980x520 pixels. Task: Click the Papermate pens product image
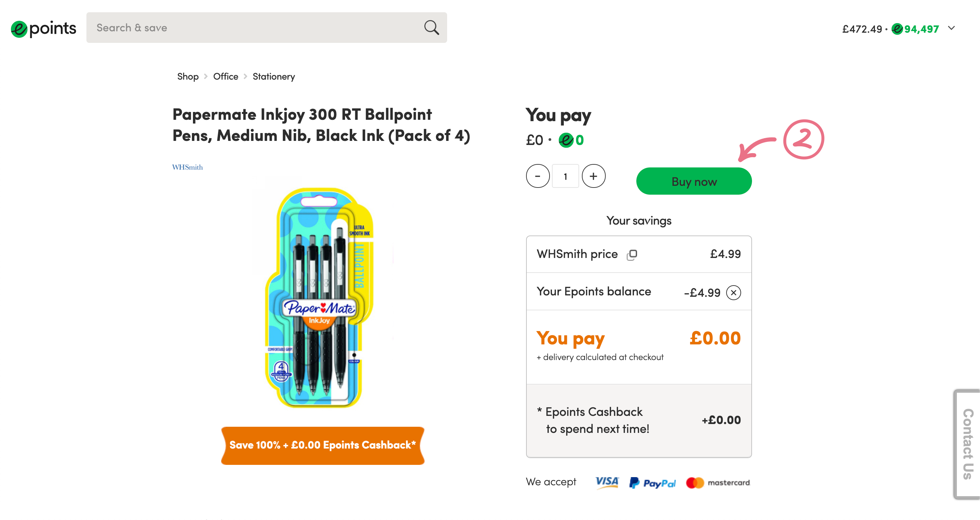click(x=320, y=297)
